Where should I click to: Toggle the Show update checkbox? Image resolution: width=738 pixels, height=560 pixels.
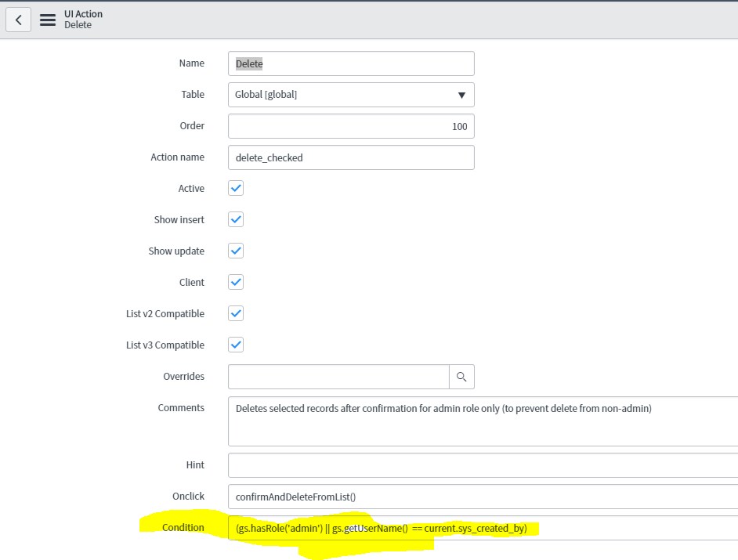pos(236,251)
